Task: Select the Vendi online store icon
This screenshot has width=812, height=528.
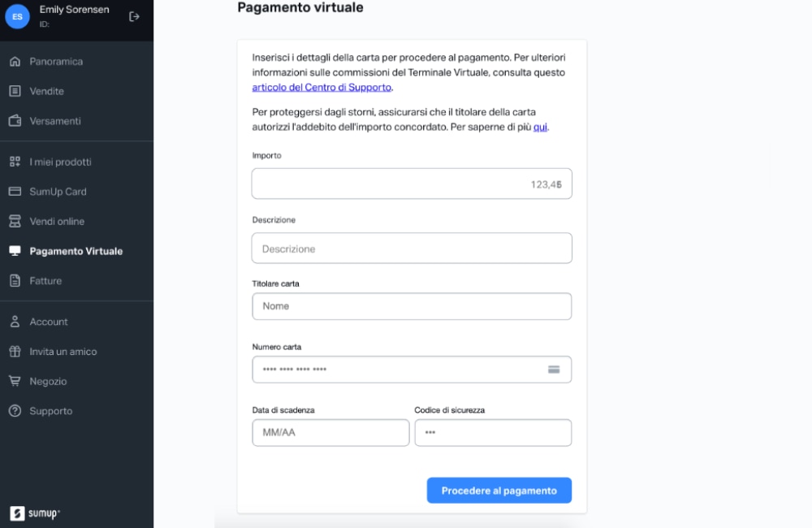Action: tap(15, 221)
